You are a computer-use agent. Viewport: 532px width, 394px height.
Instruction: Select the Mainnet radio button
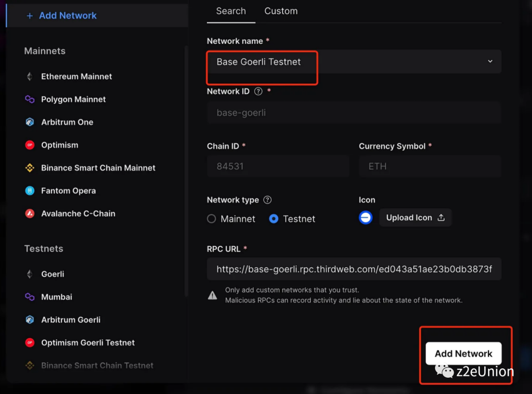(x=212, y=219)
